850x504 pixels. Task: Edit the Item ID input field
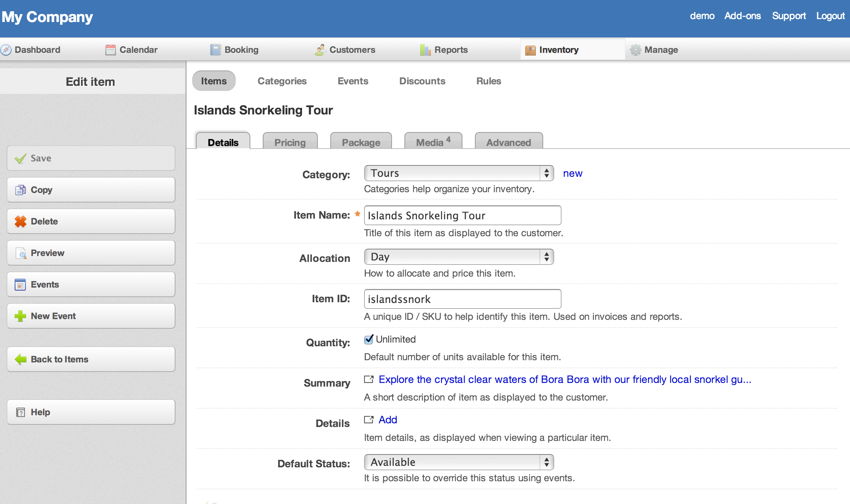[462, 299]
